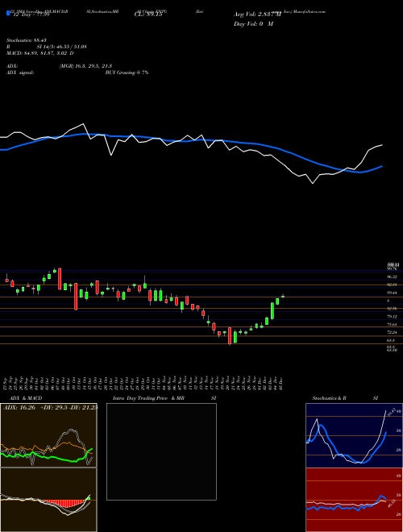Screen dimensions: 403x532
Task: Click the '79.12' price axis label
Action: click(x=393, y=317)
